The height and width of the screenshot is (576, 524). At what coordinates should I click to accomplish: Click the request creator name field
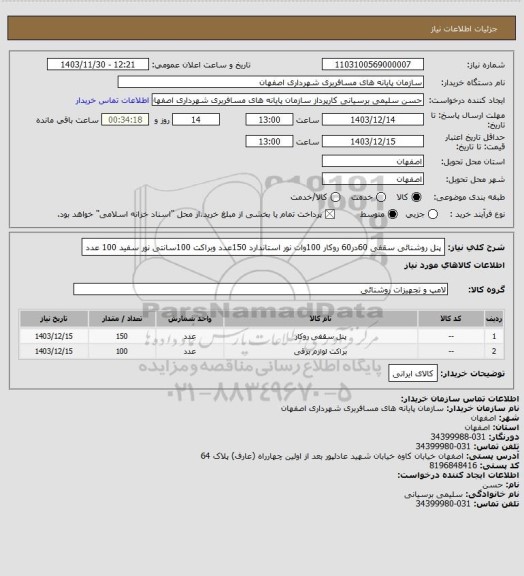(288, 100)
